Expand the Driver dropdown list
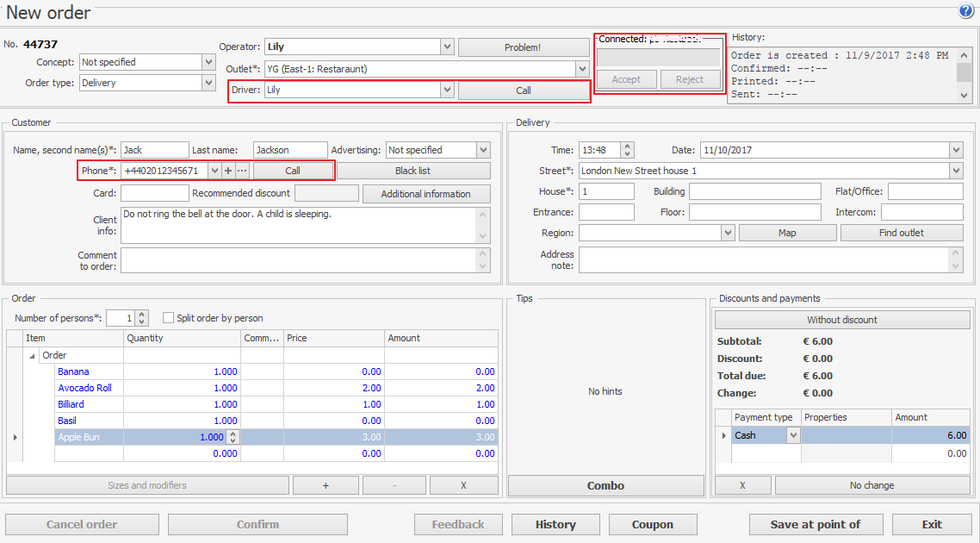 446,90
